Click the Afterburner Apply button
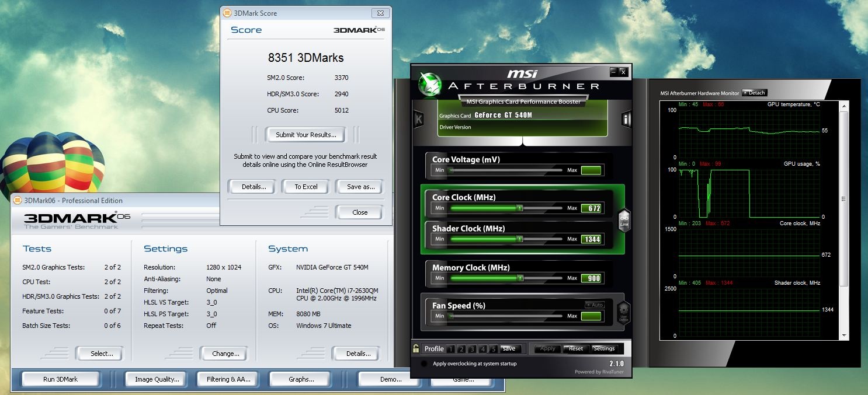Image resolution: width=868 pixels, height=395 pixels. [x=548, y=348]
